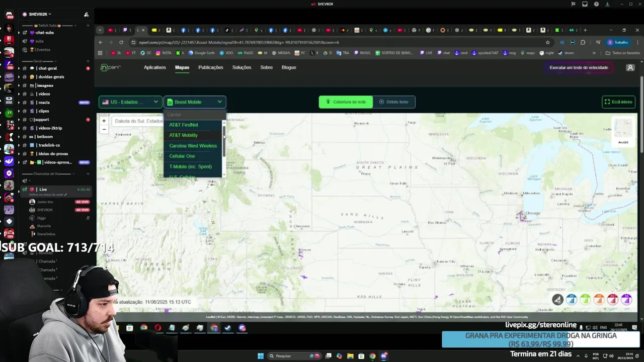This screenshot has height=362, width=644.
Task: Click Executar um teste de velocidade button
Action: [579, 67]
